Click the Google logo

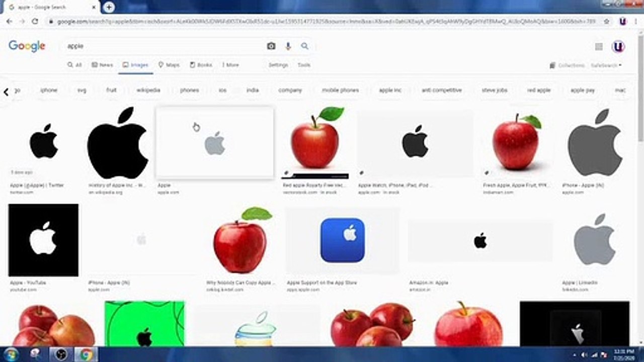[x=27, y=46]
